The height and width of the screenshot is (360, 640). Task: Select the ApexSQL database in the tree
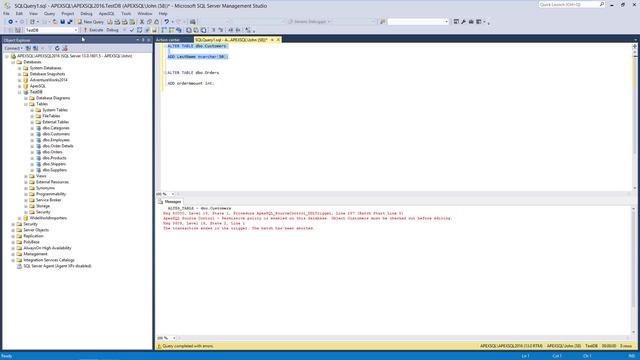[38, 86]
